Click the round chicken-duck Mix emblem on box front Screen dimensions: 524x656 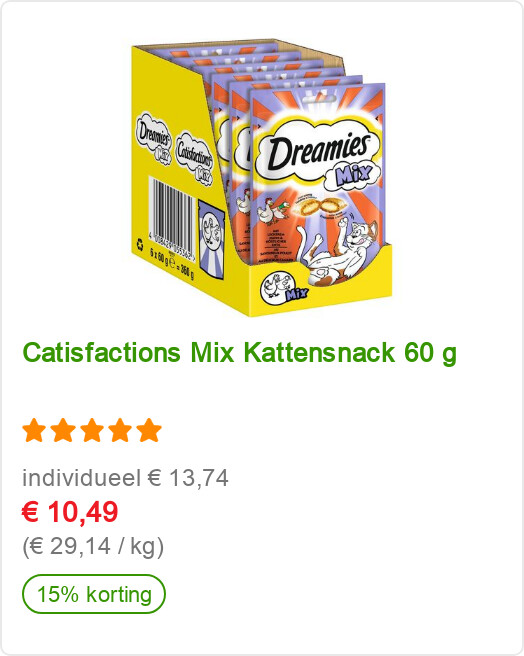(x=283, y=288)
